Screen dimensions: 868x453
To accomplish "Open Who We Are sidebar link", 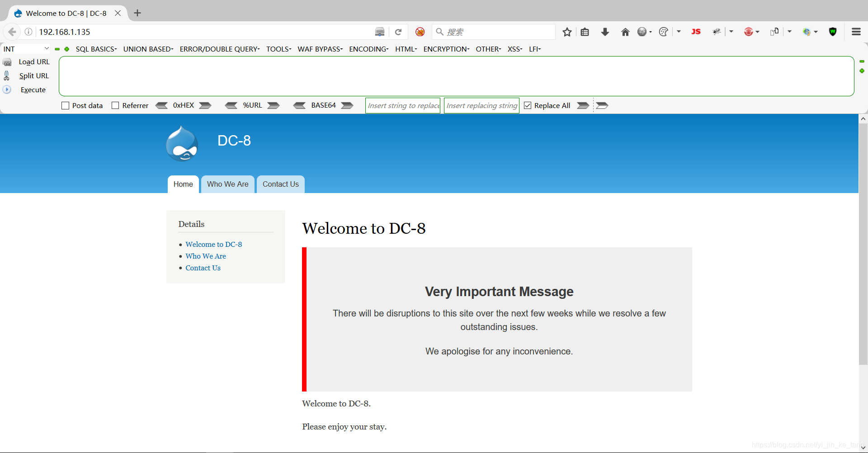I will click(x=206, y=256).
